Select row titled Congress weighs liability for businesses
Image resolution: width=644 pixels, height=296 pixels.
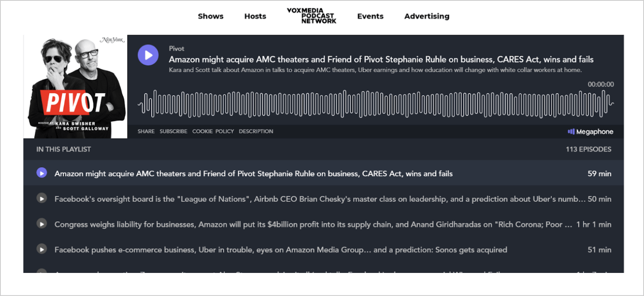click(x=324, y=224)
